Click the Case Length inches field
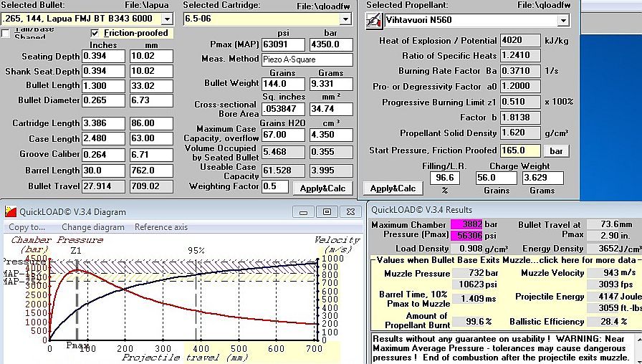Viewport: 642px width, 364px height. [103, 138]
